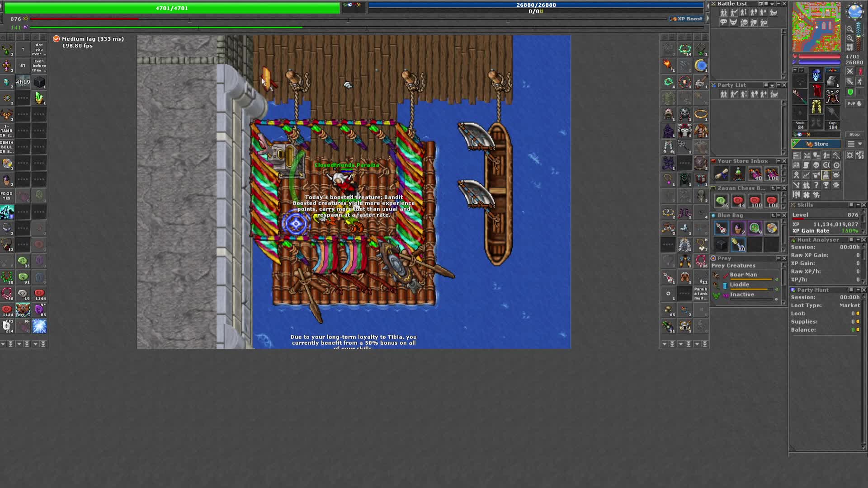Screen dimensions: 868x488
Task: Select green rune stack 36 in Zaoan Chess Box
Action: point(721,201)
